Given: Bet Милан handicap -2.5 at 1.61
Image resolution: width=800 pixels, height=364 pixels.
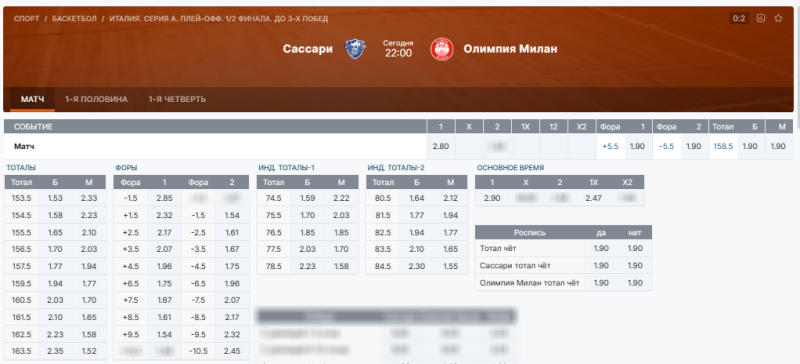Looking at the screenshot, I should tap(232, 232).
